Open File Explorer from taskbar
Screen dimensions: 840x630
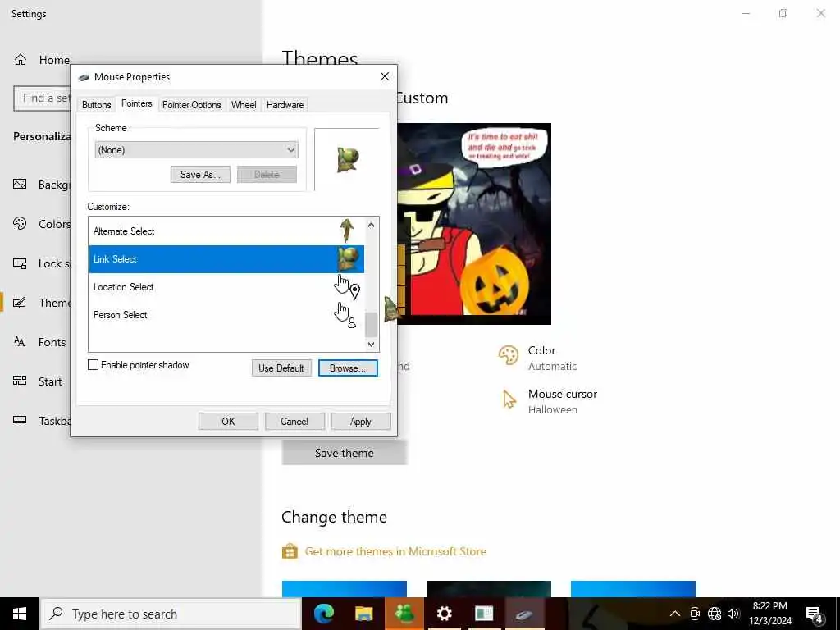[x=363, y=614]
